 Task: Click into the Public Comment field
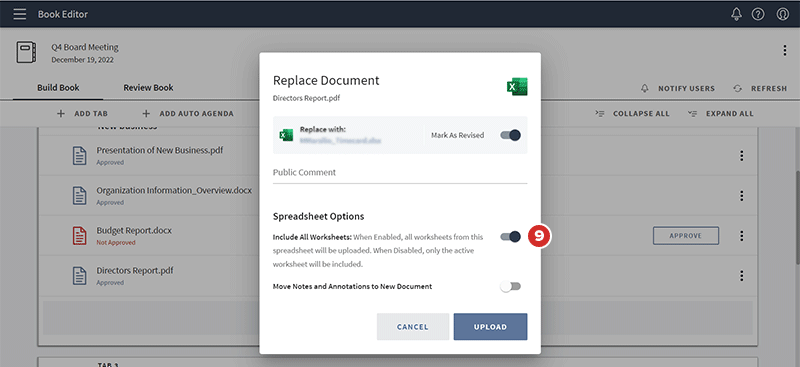coord(400,173)
